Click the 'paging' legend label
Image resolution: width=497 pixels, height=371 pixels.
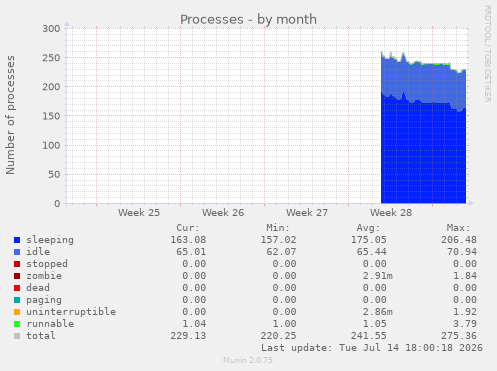click(44, 300)
